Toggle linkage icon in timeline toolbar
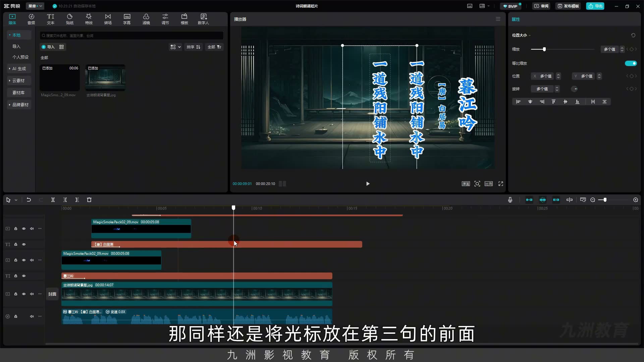This screenshot has width=644, height=362. point(556,200)
